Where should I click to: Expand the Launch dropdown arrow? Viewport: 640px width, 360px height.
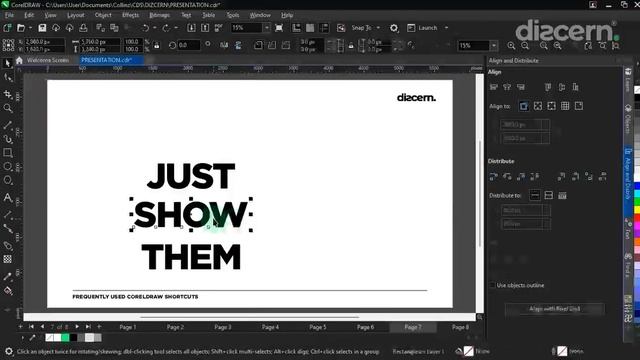(447, 28)
